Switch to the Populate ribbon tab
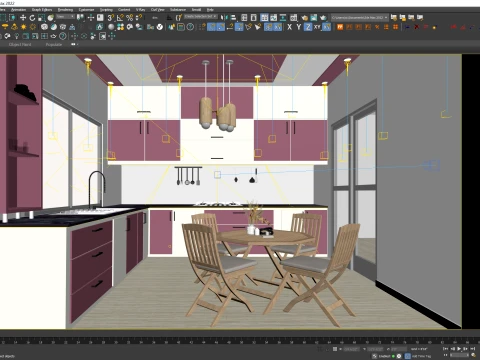Screen dimensions: 480x360 pos(54,44)
